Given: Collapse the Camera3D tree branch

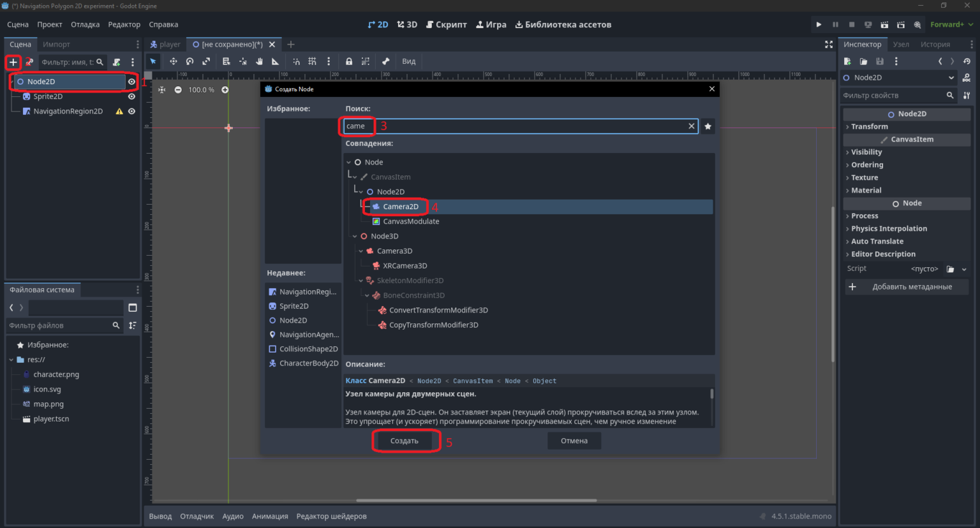Looking at the screenshot, I should pos(361,251).
